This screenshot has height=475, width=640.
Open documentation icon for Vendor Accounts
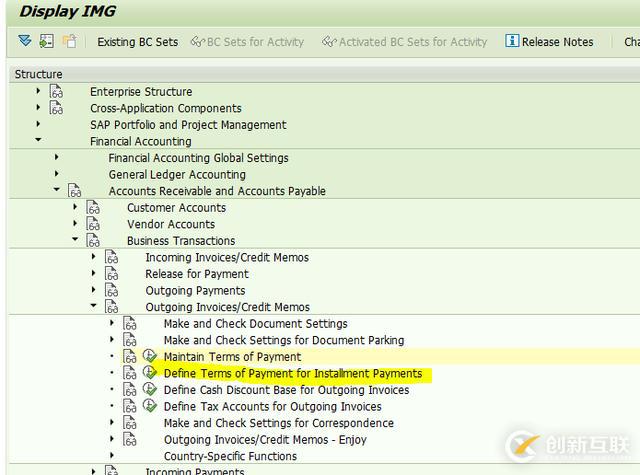[x=93, y=224]
